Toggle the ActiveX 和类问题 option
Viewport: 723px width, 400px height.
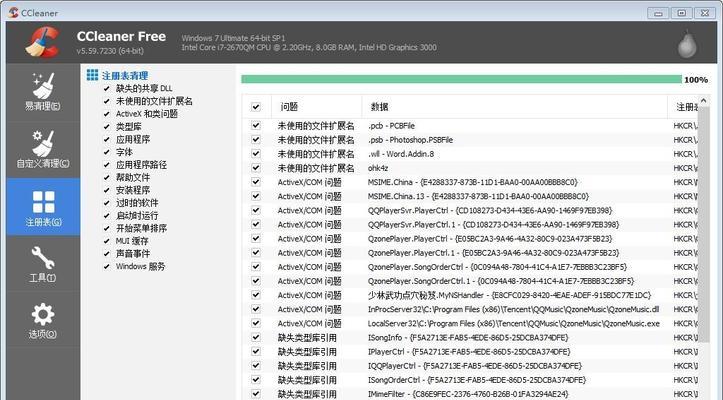click(107, 114)
